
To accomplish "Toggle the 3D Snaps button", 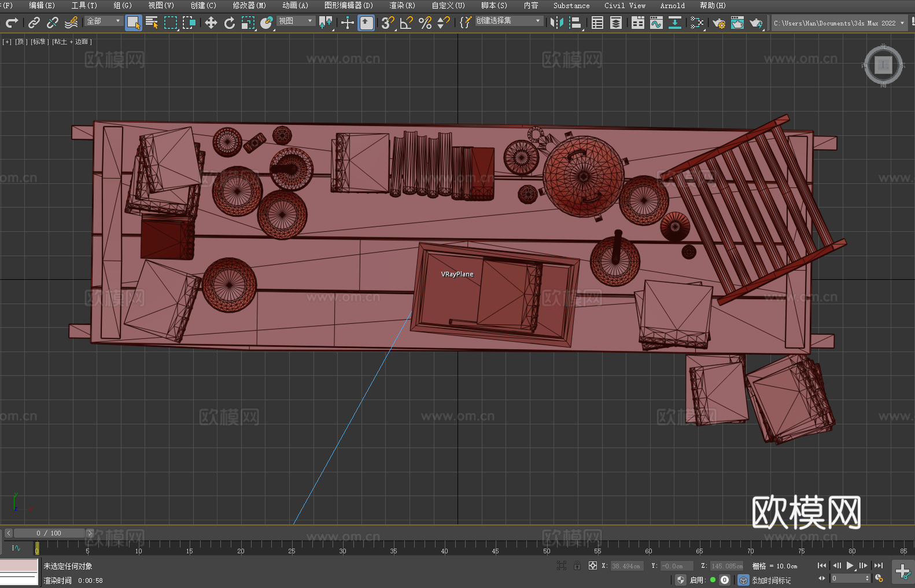I will coord(388,23).
